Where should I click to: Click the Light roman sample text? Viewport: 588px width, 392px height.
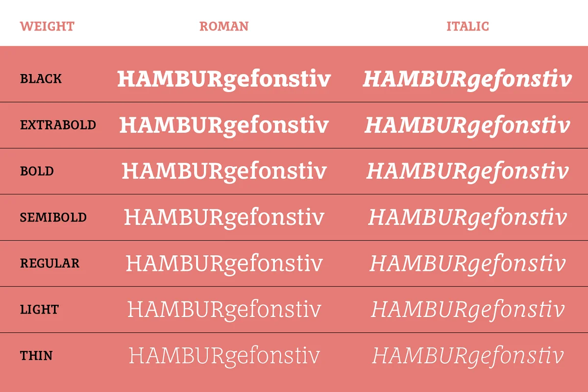pyautogui.click(x=224, y=310)
